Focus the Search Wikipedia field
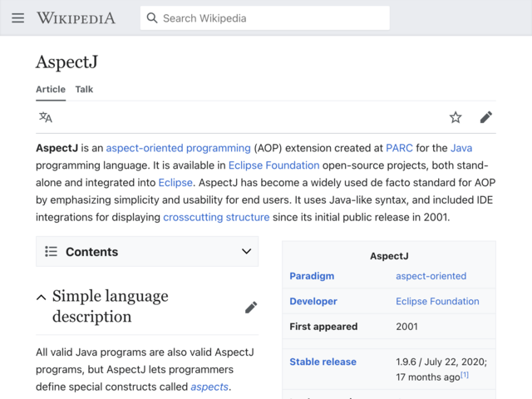This screenshot has height=399, width=532. coord(265,18)
